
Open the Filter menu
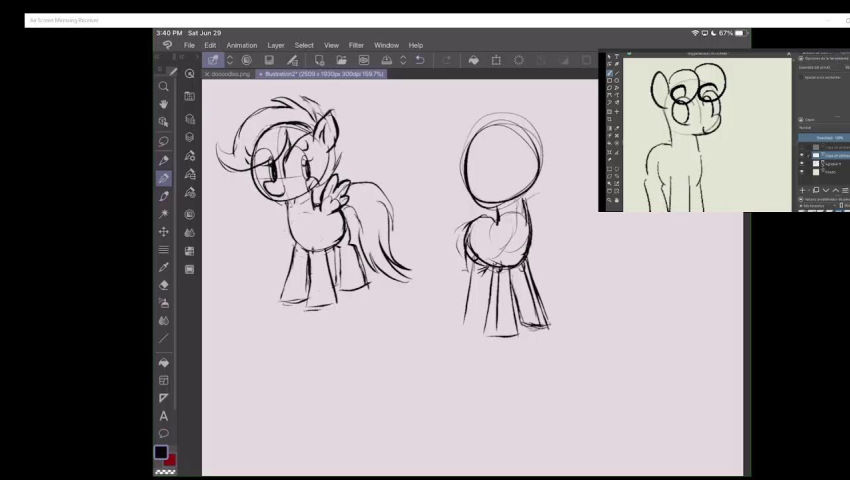pos(356,45)
